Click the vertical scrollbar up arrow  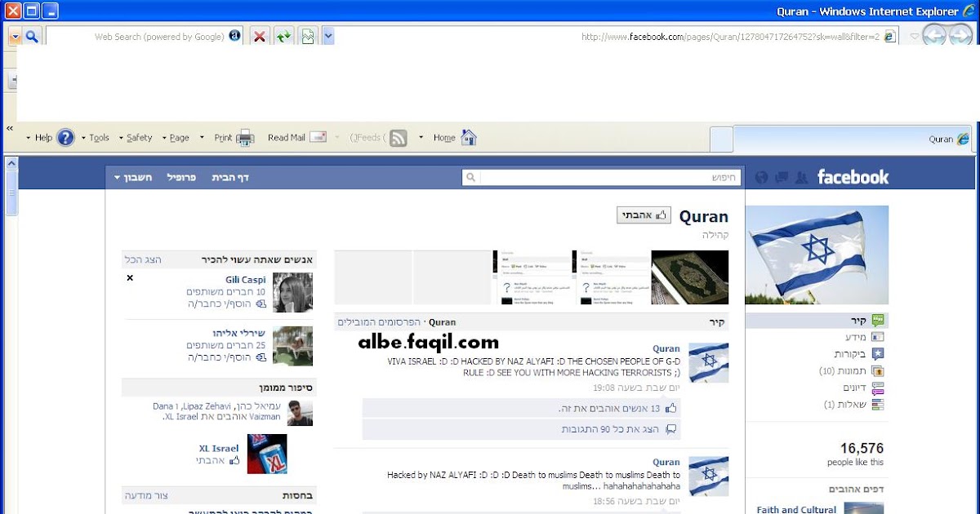click(x=11, y=163)
